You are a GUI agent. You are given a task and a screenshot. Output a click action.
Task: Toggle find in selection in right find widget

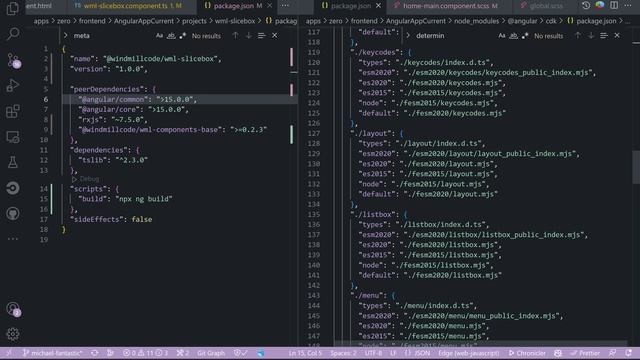pos(604,36)
